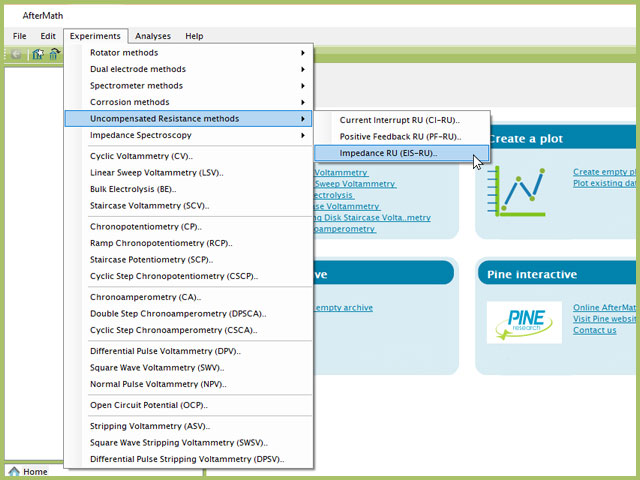
Task: Choose Open Circuit Potential (OCP)
Action: tap(189, 405)
